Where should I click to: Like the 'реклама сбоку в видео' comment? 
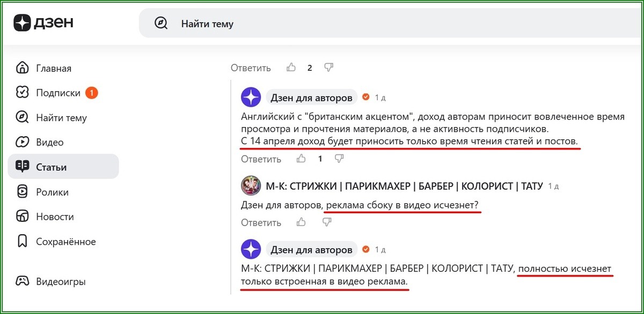pyautogui.click(x=302, y=222)
